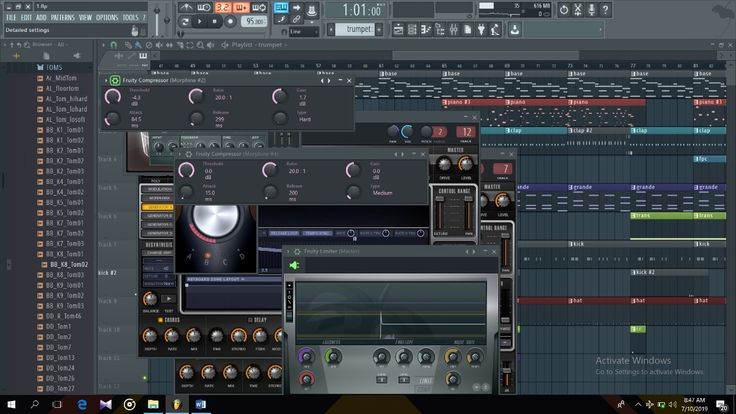Open the Mixer icon
Screen dimensions: 736x414
453,30
